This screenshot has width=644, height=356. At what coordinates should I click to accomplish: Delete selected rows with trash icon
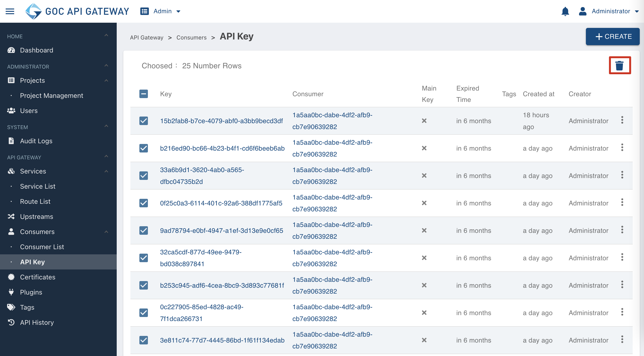point(619,65)
